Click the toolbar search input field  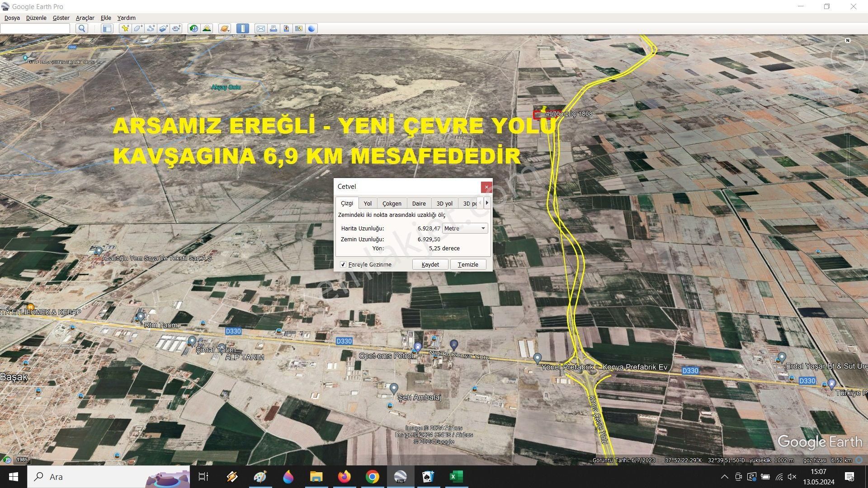35,28
